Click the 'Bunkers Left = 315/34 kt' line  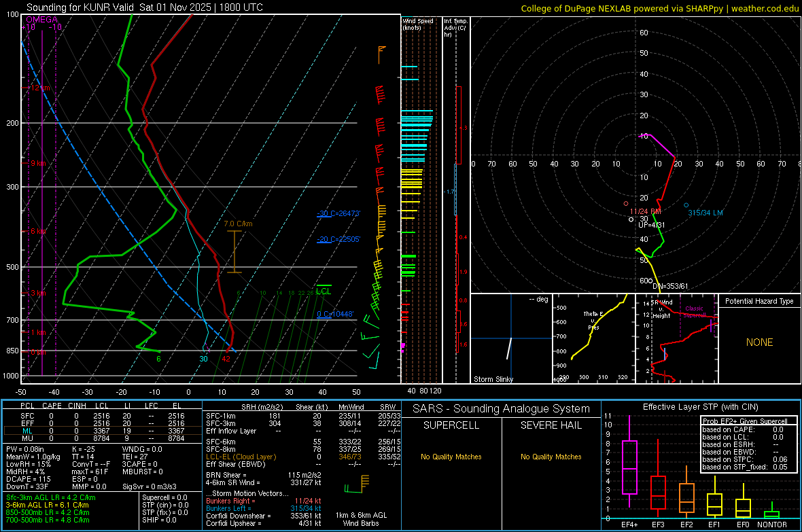(264, 508)
